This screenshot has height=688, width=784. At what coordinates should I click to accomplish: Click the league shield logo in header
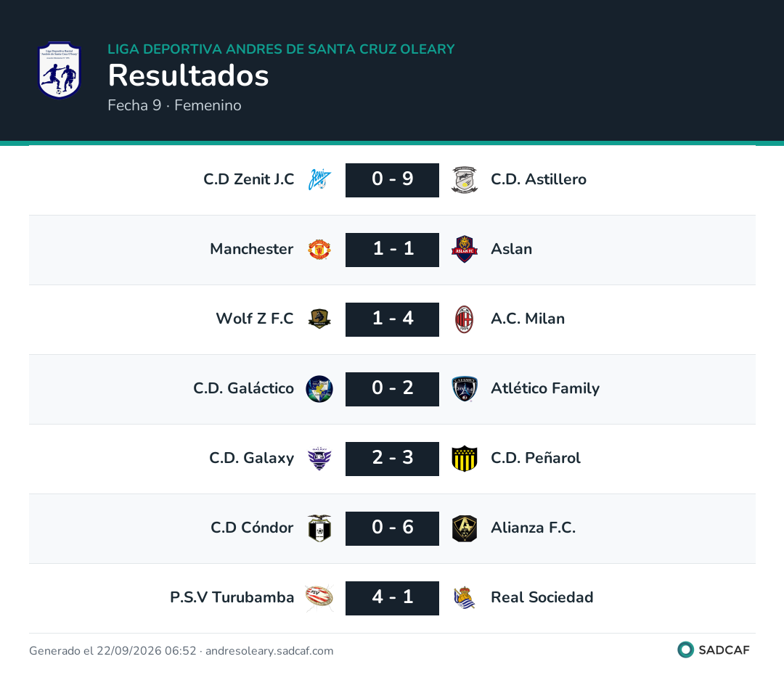pos(60,70)
